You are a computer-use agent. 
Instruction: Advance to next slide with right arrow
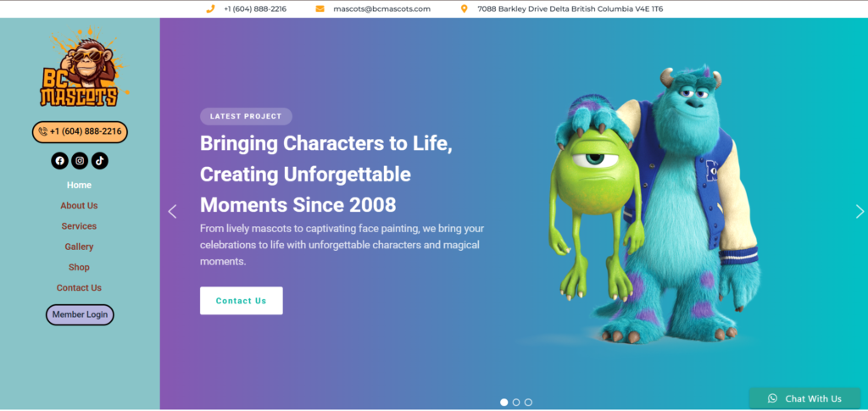(860, 211)
